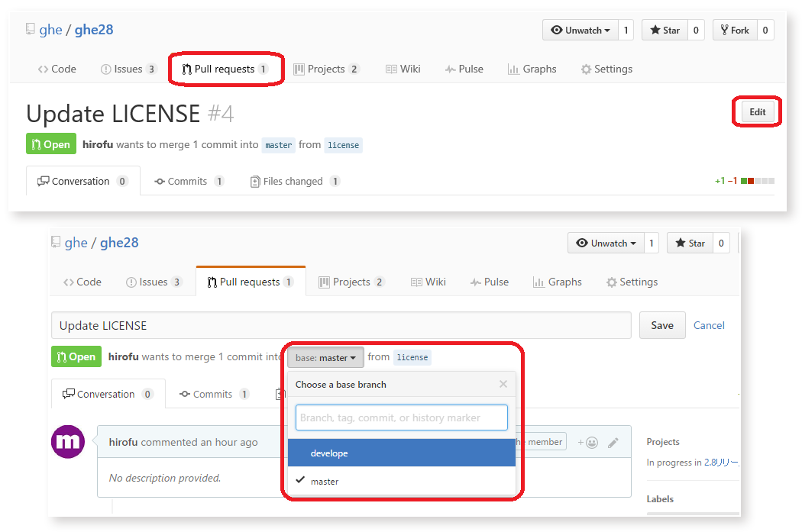Click the green Open status badge at bottom
This screenshot has height=532, width=802.
[76, 356]
